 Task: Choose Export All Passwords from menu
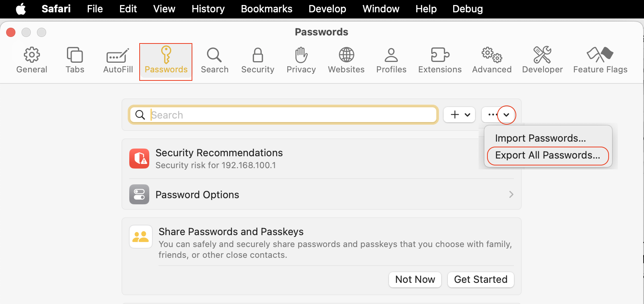point(547,155)
